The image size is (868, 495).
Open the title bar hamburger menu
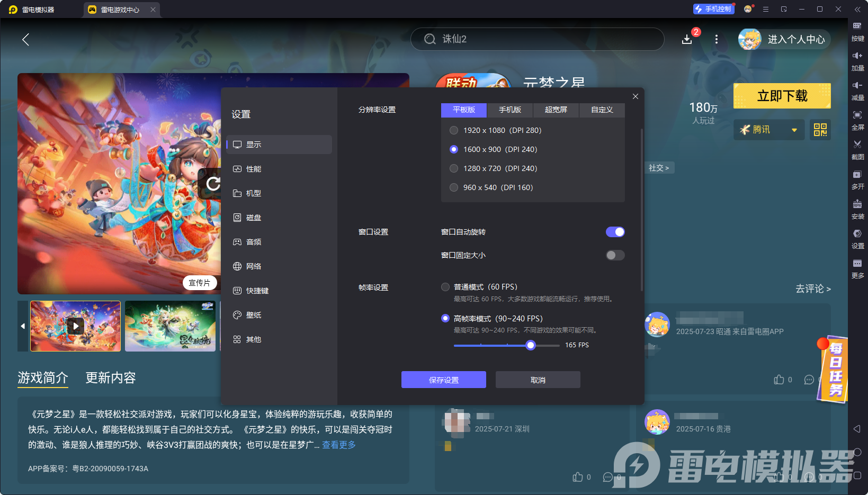point(766,9)
